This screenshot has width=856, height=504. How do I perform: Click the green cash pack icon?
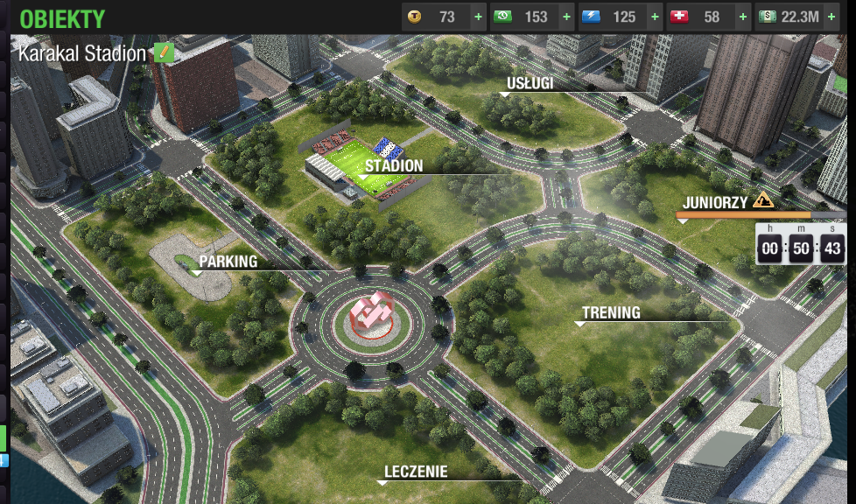(x=502, y=17)
